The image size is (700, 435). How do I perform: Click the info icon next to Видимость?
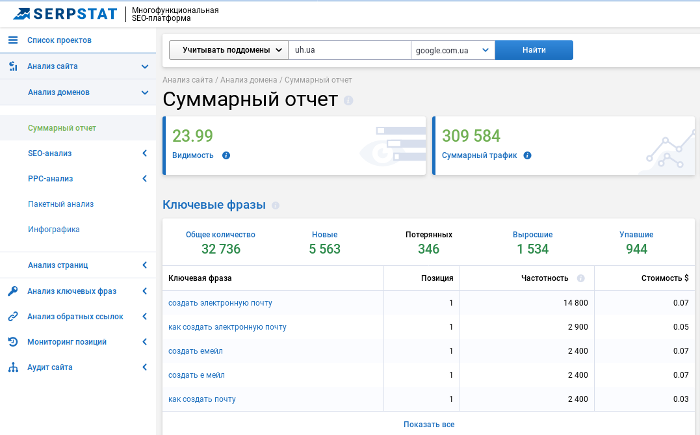click(226, 155)
